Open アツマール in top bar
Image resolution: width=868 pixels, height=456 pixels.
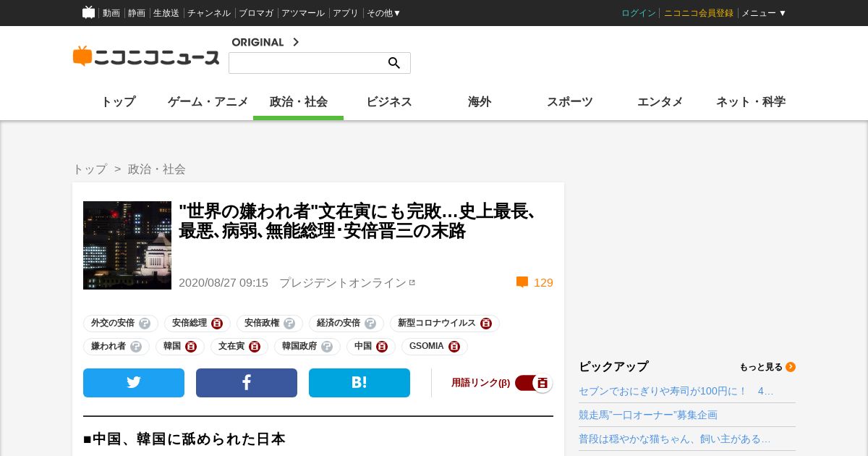(303, 13)
